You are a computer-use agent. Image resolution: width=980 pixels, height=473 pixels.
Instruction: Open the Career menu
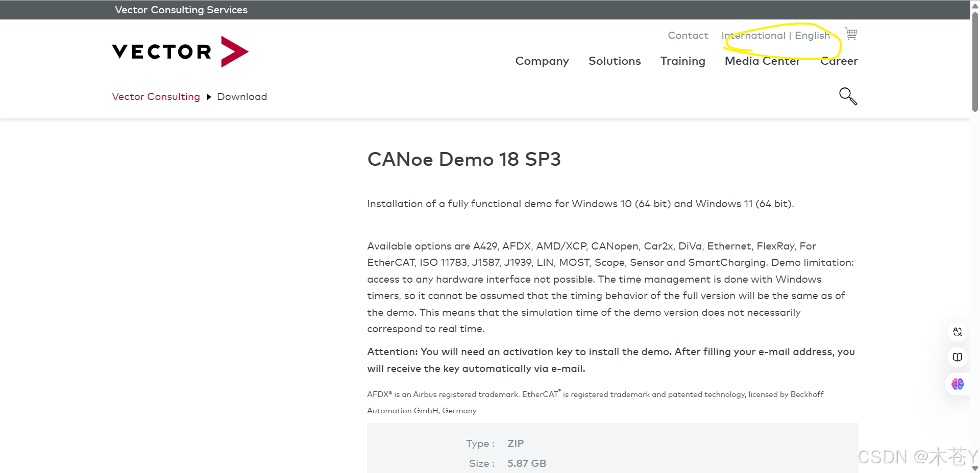pos(839,61)
